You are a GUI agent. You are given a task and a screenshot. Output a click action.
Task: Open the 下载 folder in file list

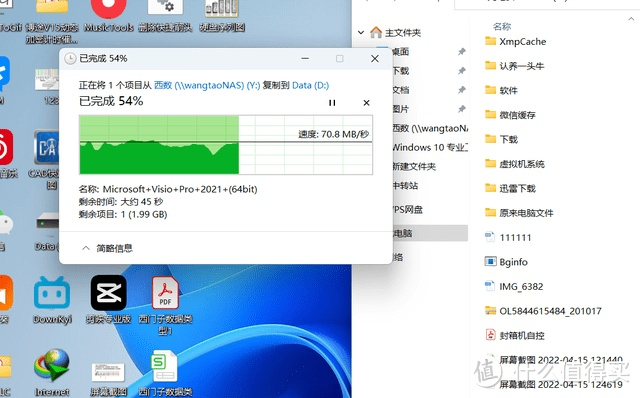click(501, 139)
